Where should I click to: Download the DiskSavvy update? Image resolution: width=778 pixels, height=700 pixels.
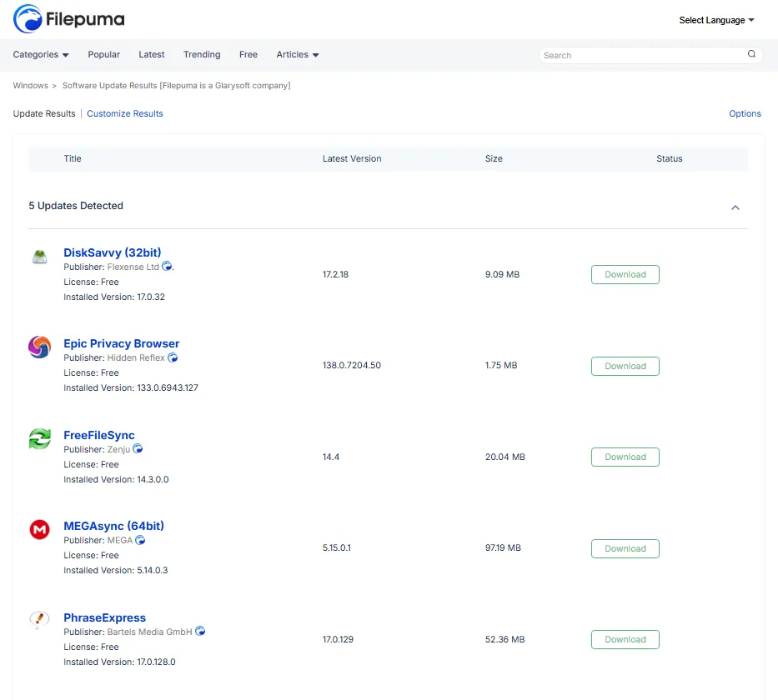pyautogui.click(x=625, y=275)
